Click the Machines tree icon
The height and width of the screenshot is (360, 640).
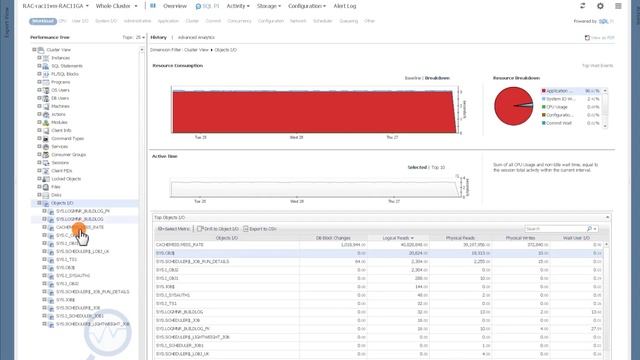click(46, 107)
